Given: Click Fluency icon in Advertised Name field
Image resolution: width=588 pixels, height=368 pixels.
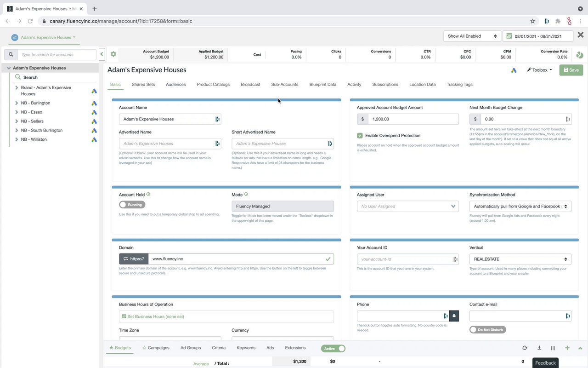Looking at the screenshot, I should coord(217,144).
